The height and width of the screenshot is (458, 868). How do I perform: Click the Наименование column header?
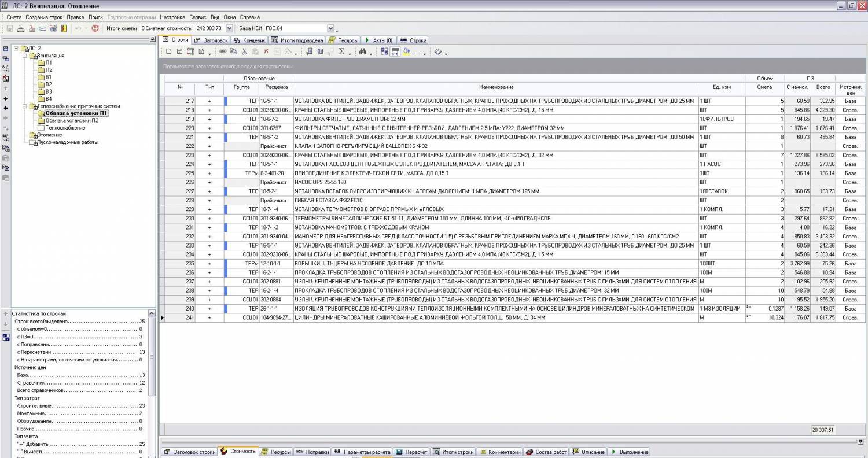(x=496, y=87)
